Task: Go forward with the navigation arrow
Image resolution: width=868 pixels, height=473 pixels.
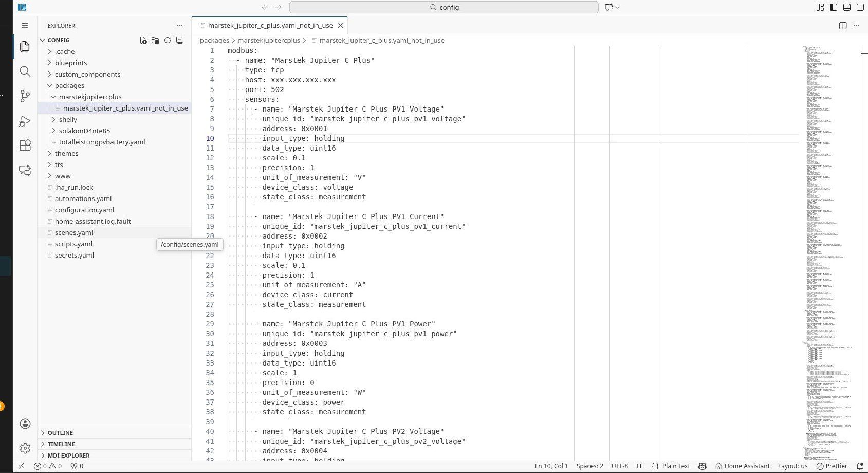Action: (278, 7)
